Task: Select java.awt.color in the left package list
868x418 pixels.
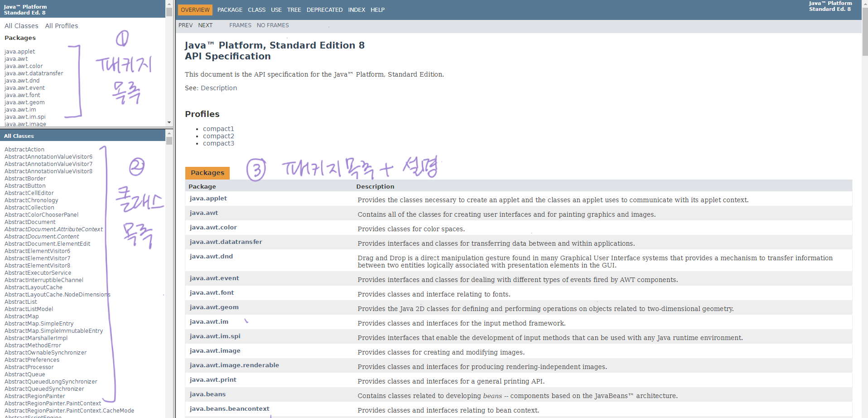Action: [24, 66]
